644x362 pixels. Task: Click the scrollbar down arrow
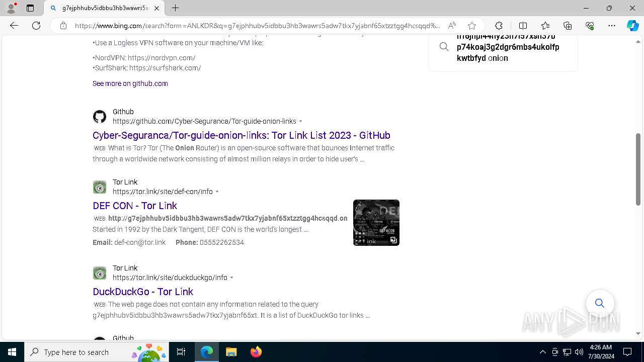638,333
